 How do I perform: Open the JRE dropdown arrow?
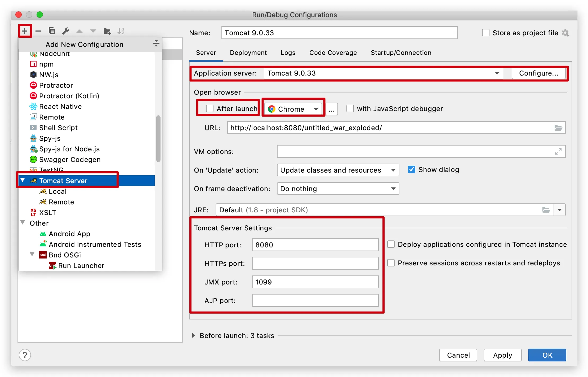point(560,210)
